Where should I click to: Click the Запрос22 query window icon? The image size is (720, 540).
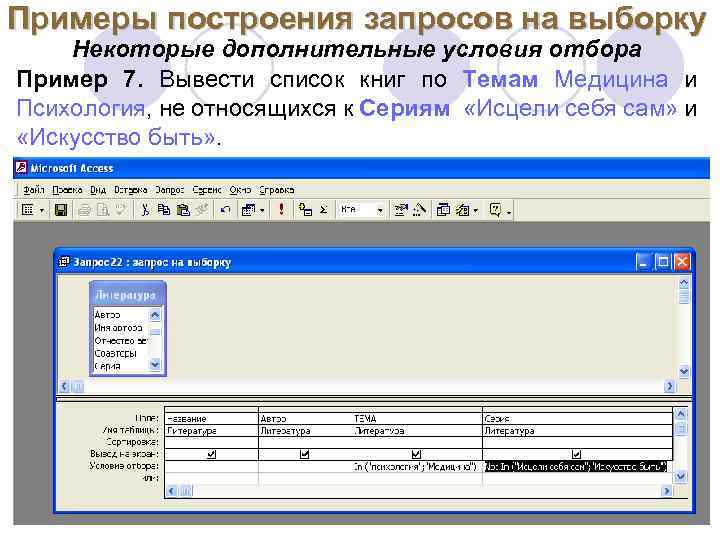pos(64,262)
